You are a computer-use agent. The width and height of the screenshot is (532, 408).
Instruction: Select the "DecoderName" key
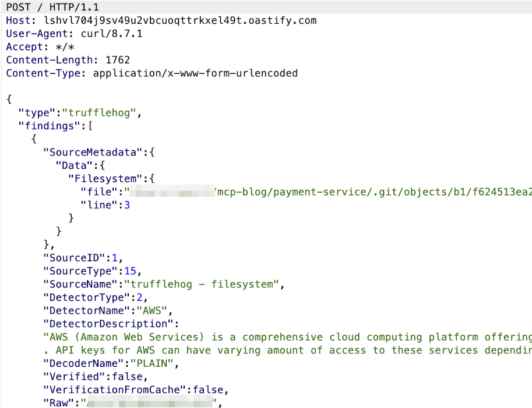tap(83, 363)
